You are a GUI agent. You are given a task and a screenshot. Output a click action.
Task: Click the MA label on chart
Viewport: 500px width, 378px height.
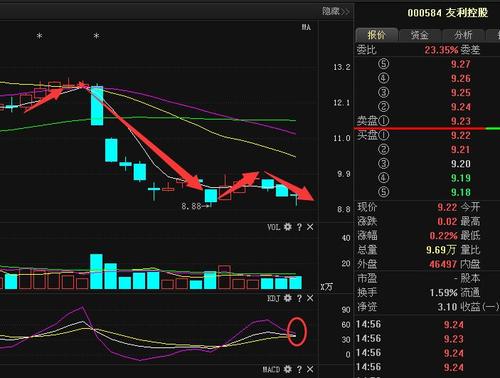coord(306,27)
